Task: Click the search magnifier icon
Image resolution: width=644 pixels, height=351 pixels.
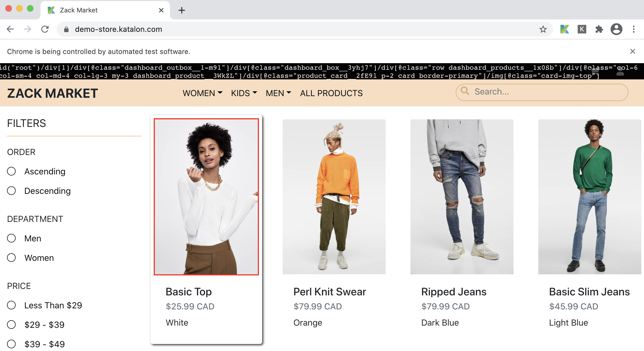Action: (465, 91)
